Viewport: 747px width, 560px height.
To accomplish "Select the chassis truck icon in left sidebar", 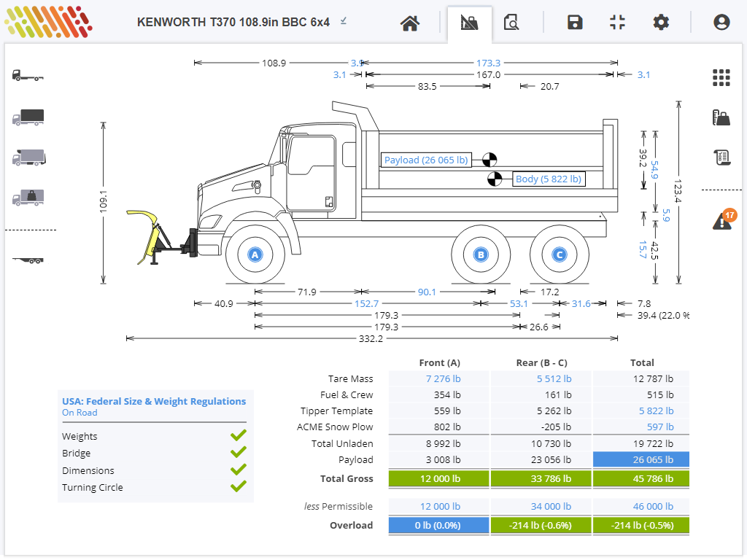I will (x=28, y=75).
